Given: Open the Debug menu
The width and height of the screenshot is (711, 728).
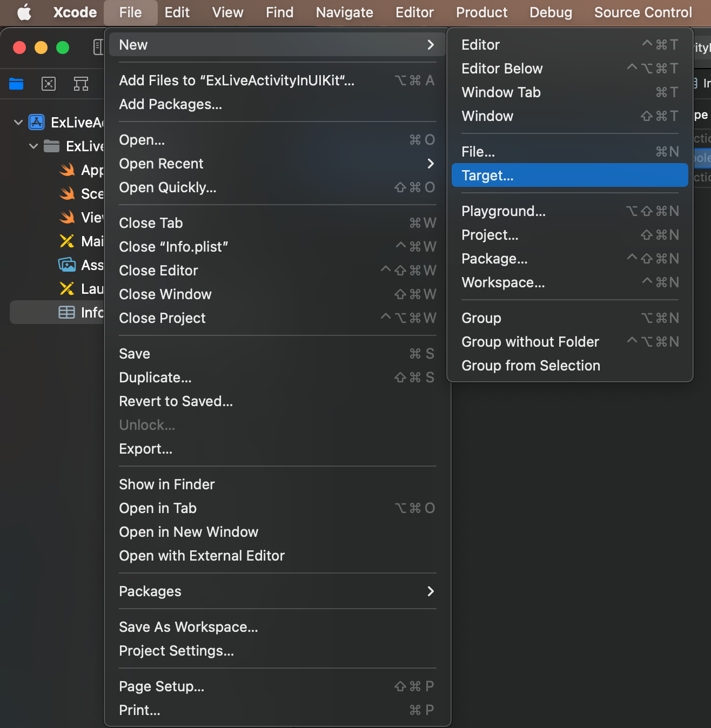Looking at the screenshot, I should pyautogui.click(x=551, y=12).
